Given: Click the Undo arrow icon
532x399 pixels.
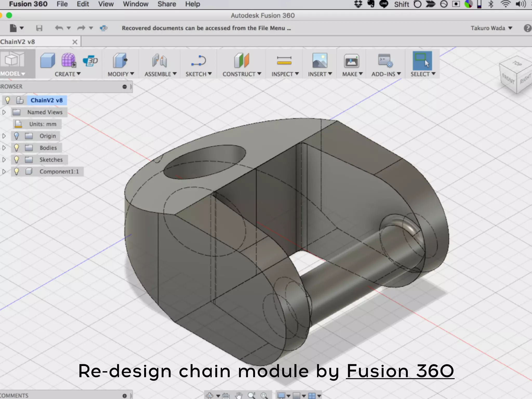Looking at the screenshot, I should tap(59, 28).
